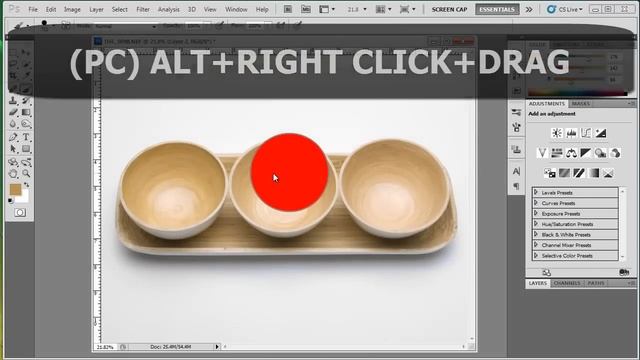Open the Filter menu
The image size is (640, 360).
pos(143,9)
